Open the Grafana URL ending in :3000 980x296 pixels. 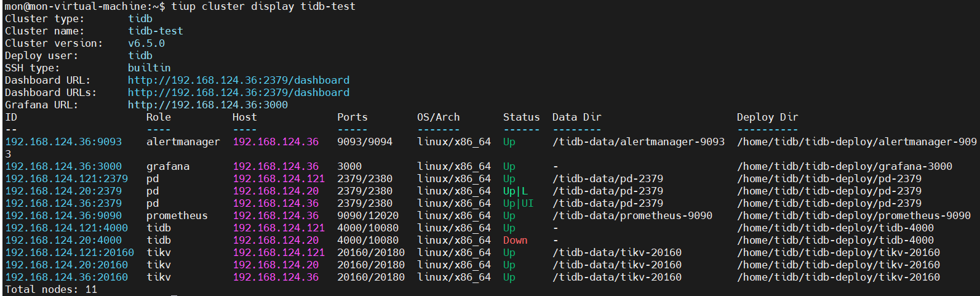click(x=207, y=105)
